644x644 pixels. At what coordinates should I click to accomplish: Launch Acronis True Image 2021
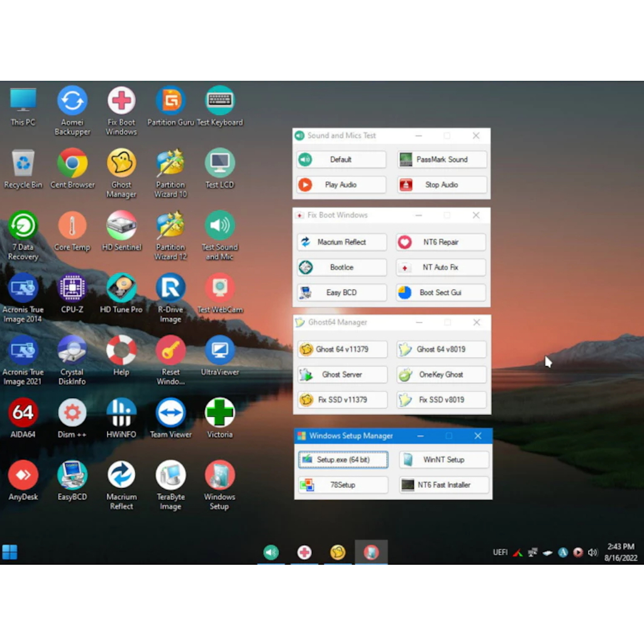point(23,360)
